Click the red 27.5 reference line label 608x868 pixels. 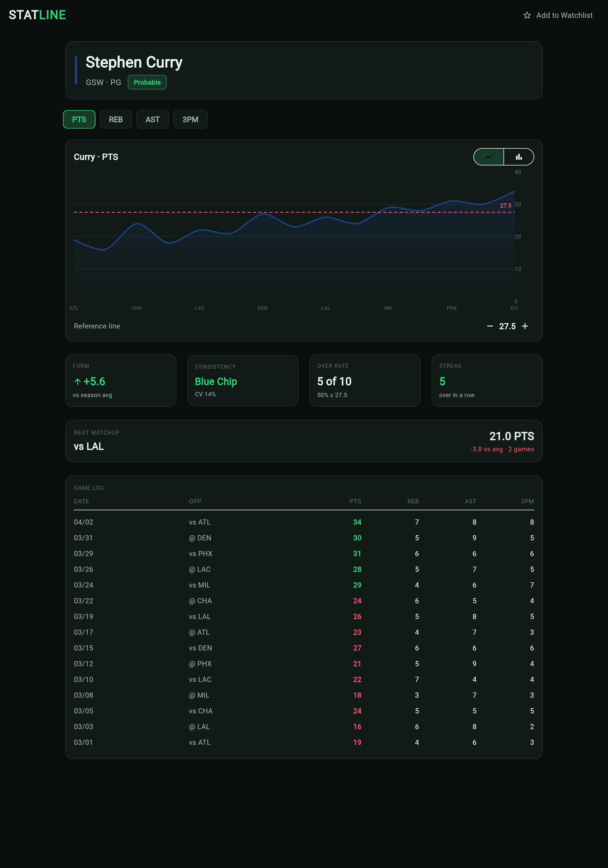pos(505,206)
